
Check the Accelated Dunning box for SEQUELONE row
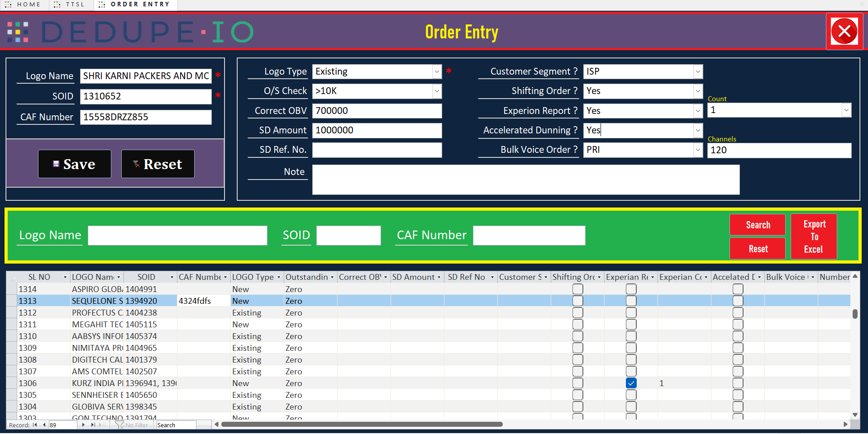(x=738, y=301)
